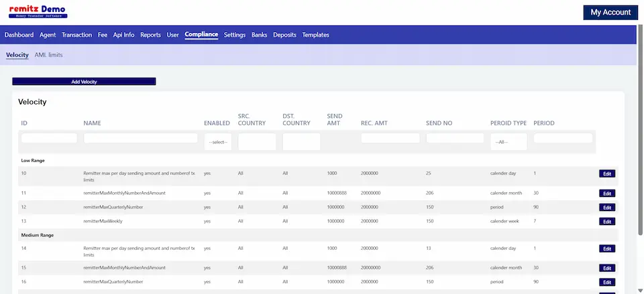The width and height of the screenshot is (644, 294).
Task: Switch to the AML limits tab
Action: pos(48,55)
